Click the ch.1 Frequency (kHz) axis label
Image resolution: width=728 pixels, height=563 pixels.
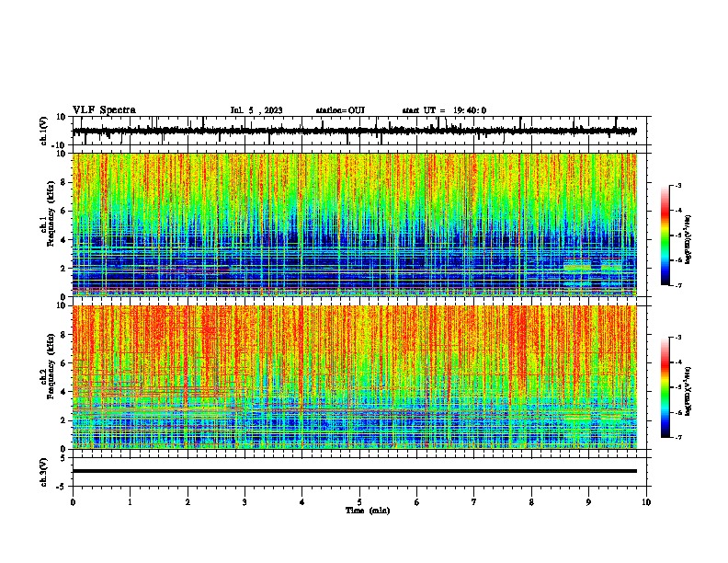tap(48, 213)
